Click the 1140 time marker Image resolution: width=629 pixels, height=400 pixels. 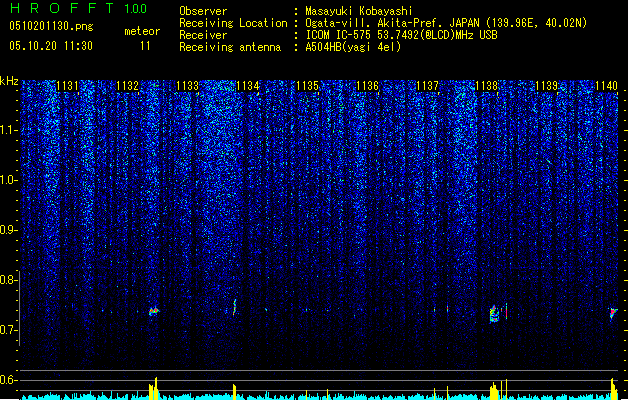pos(606,86)
